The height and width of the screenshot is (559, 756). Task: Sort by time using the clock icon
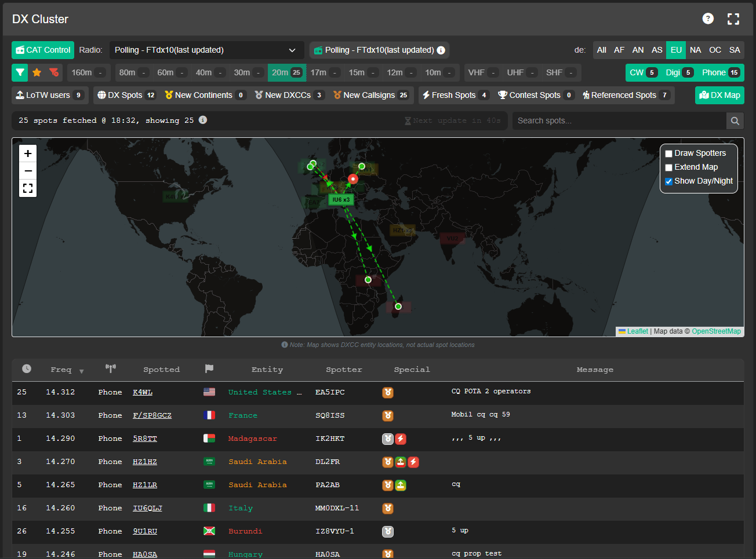27,369
